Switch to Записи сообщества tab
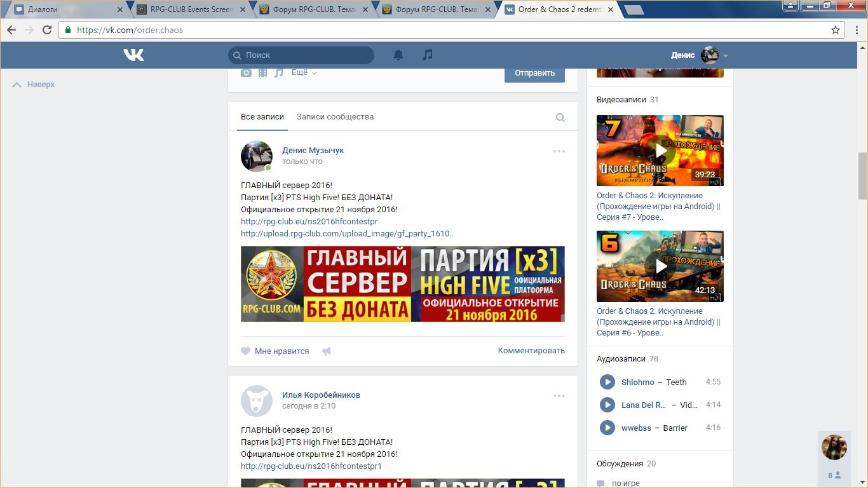This screenshot has height=488, width=868. coord(335,117)
